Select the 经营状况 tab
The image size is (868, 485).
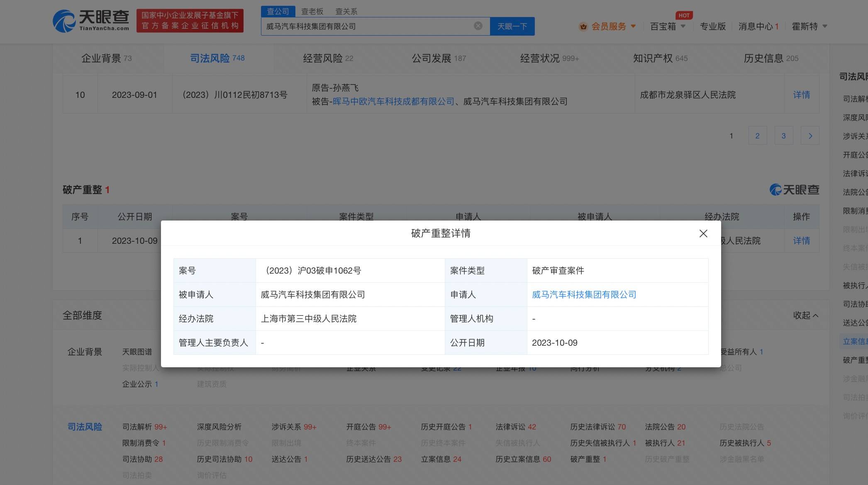coord(549,58)
